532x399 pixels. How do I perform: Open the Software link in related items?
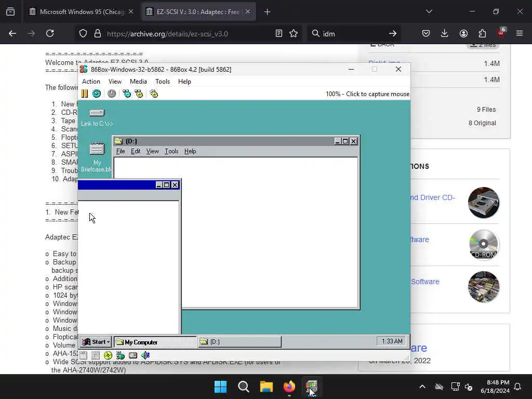click(425, 282)
